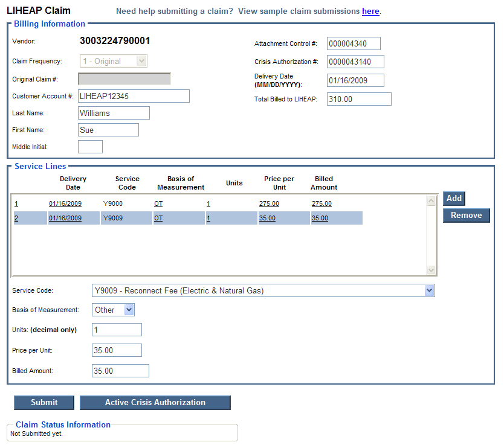Click the Total Billed to LIHEAP field

358,99
